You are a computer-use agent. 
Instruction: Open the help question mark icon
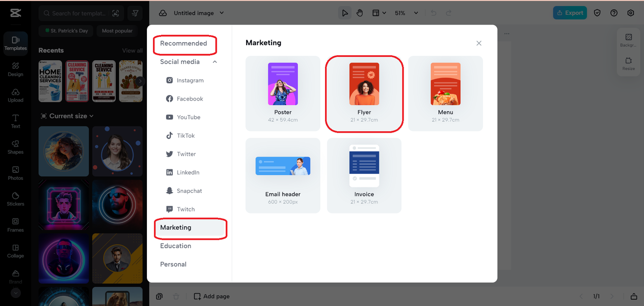614,13
